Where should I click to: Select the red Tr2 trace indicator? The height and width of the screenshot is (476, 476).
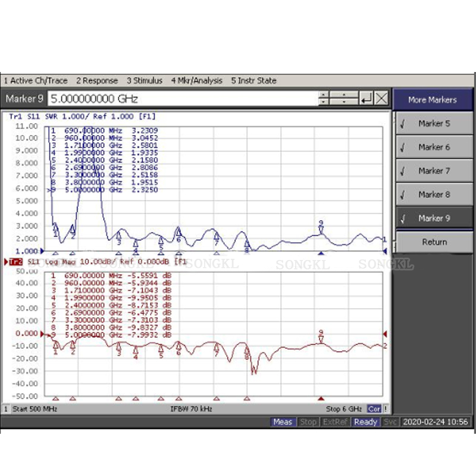(16, 262)
